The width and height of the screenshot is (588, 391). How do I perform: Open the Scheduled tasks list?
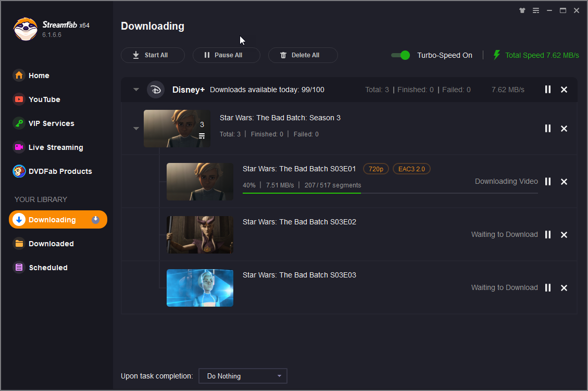[41, 268]
